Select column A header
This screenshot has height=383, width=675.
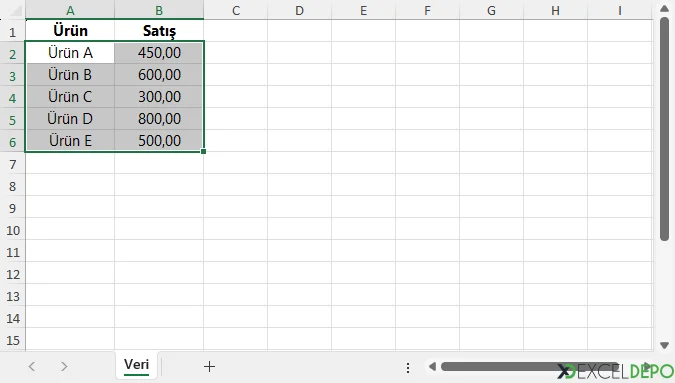[x=70, y=10]
